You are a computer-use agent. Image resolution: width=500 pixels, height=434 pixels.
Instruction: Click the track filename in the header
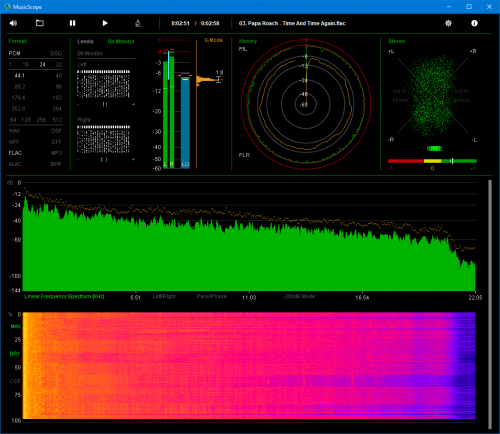point(292,23)
